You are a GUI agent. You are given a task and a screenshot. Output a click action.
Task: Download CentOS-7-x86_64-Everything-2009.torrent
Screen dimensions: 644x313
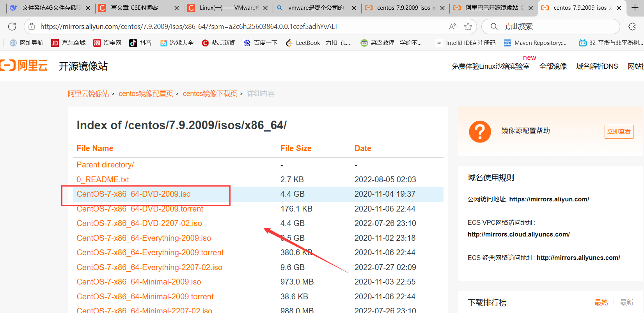point(150,253)
